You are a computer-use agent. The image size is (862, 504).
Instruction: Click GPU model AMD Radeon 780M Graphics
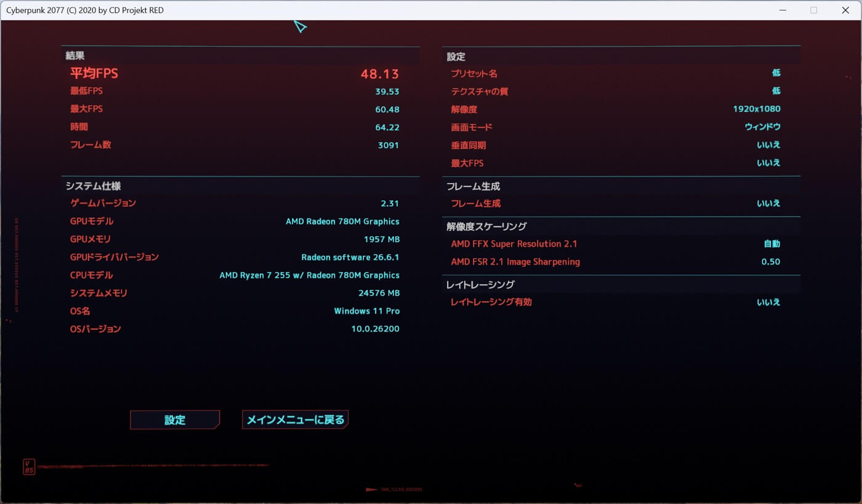342,222
